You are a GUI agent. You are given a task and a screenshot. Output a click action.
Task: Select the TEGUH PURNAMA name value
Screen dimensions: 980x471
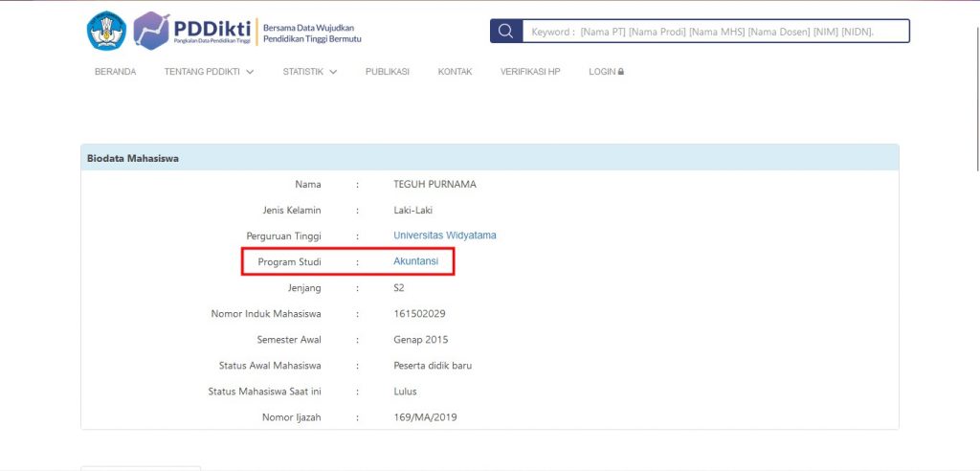tap(435, 185)
